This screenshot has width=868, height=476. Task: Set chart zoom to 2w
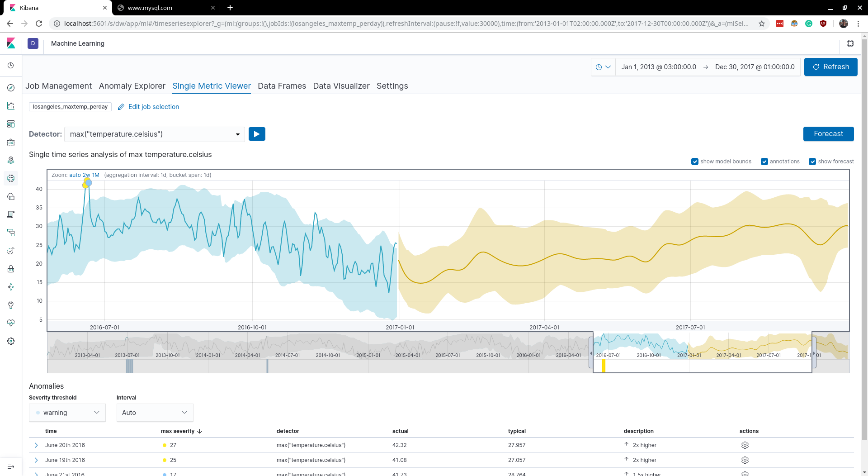86,175
